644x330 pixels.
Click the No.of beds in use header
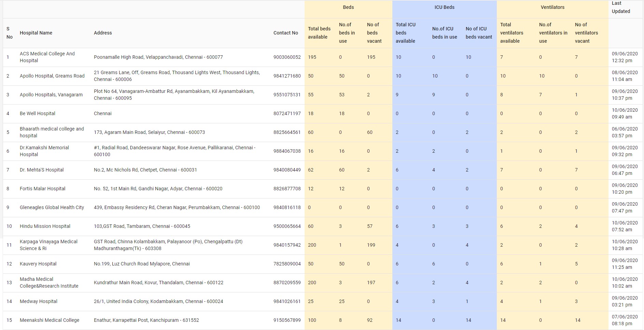pos(347,33)
